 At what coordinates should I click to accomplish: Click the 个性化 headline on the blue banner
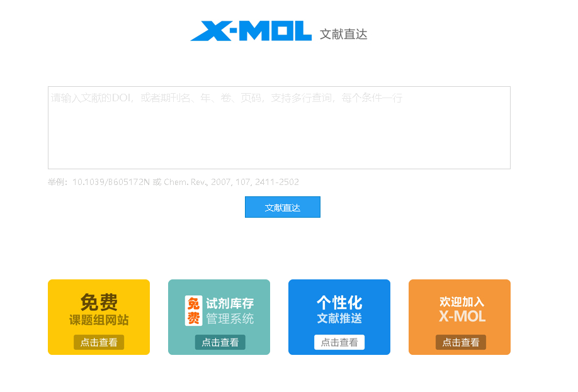click(339, 301)
